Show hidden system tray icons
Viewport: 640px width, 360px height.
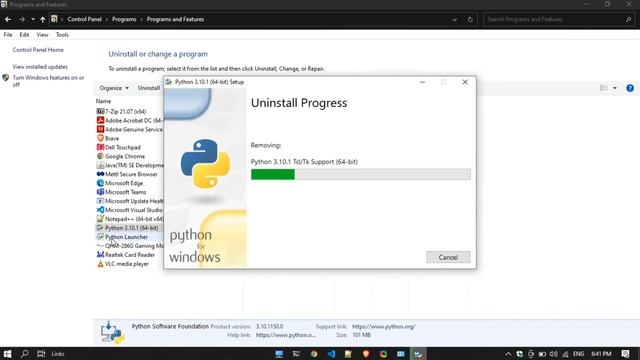coord(508,354)
